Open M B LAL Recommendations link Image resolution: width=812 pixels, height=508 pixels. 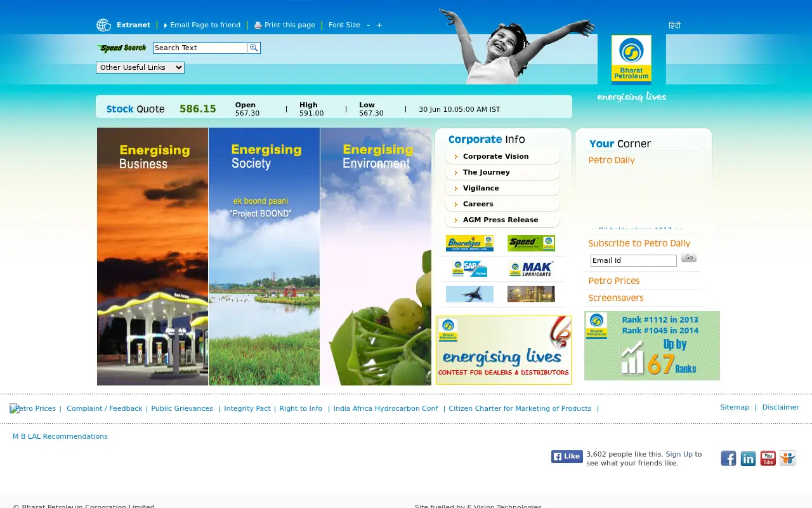60,436
